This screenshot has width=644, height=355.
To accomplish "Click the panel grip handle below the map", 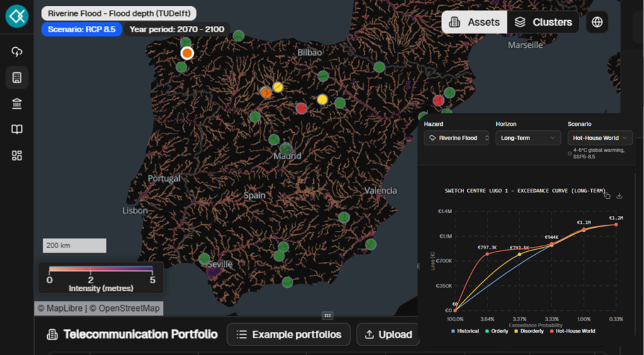I will point(327,315).
